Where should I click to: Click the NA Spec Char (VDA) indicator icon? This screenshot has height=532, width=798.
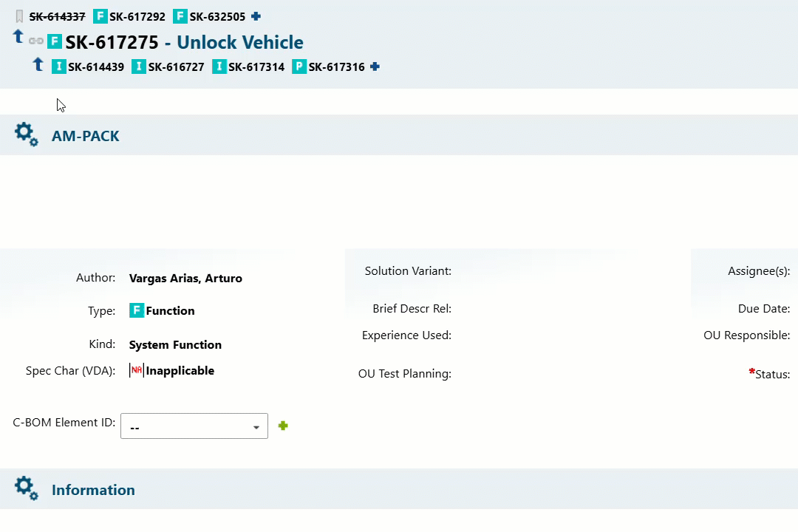[135, 370]
